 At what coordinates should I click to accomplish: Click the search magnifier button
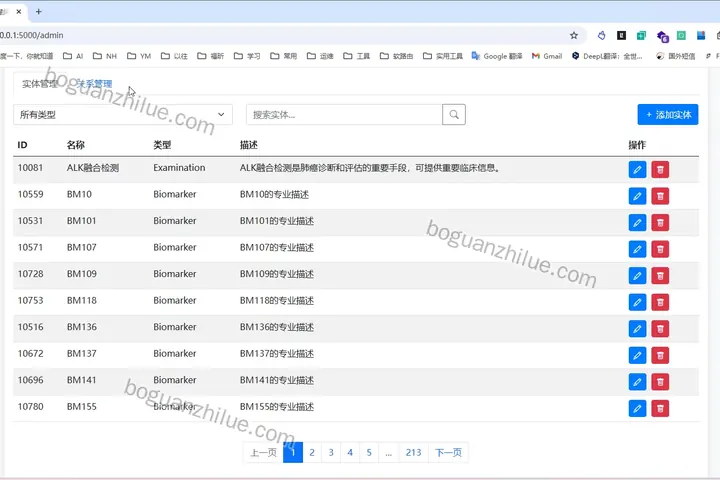pyautogui.click(x=454, y=114)
